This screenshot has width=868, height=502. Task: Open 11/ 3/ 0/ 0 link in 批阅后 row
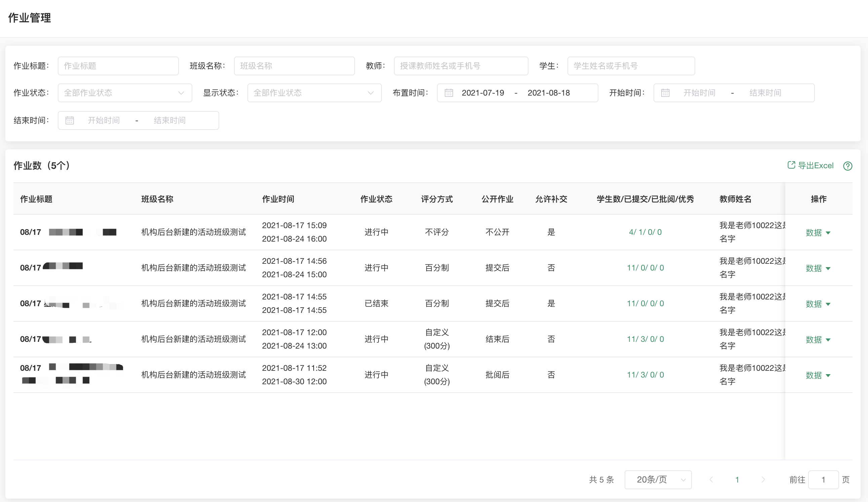tap(645, 375)
